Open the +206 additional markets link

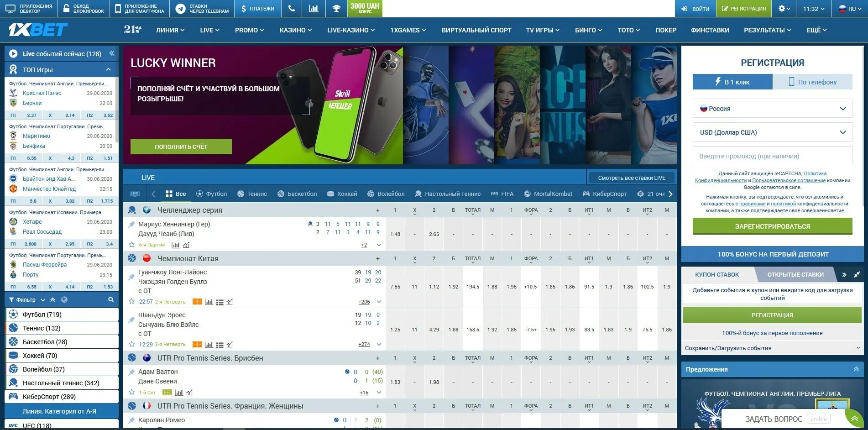pyautogui.click(x=364, y=302)
